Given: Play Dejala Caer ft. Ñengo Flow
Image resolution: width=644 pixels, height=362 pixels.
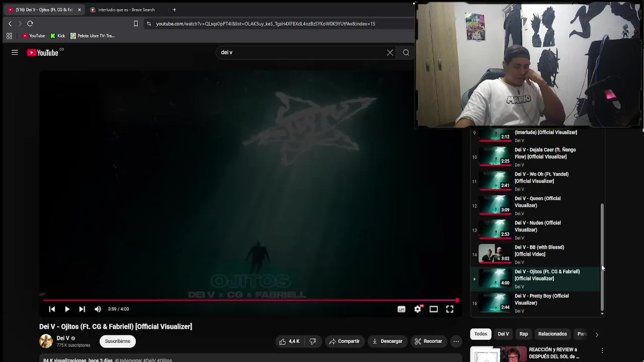Looking at the screenshot, I should click(x=536, y=157).
